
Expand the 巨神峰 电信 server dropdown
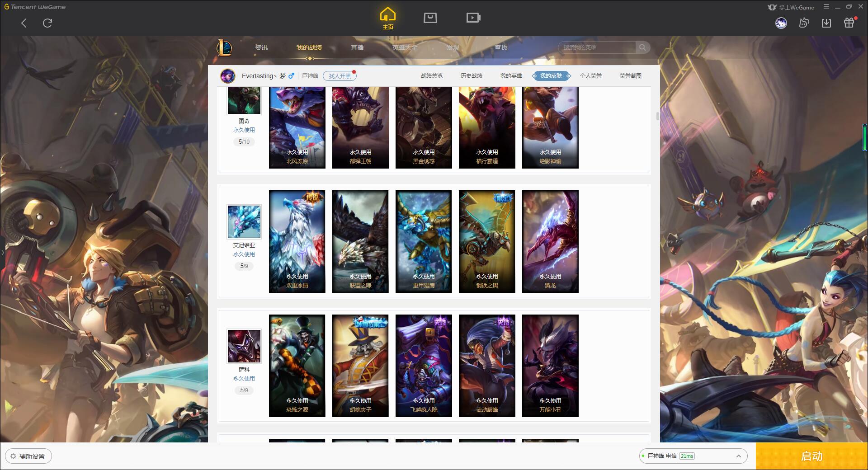(x=693, y=456)
